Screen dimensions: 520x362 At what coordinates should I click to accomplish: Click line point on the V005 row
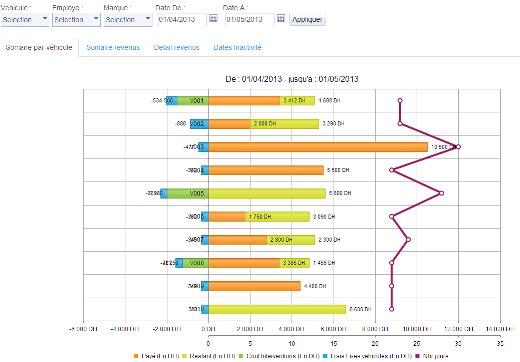click(441, 193)
